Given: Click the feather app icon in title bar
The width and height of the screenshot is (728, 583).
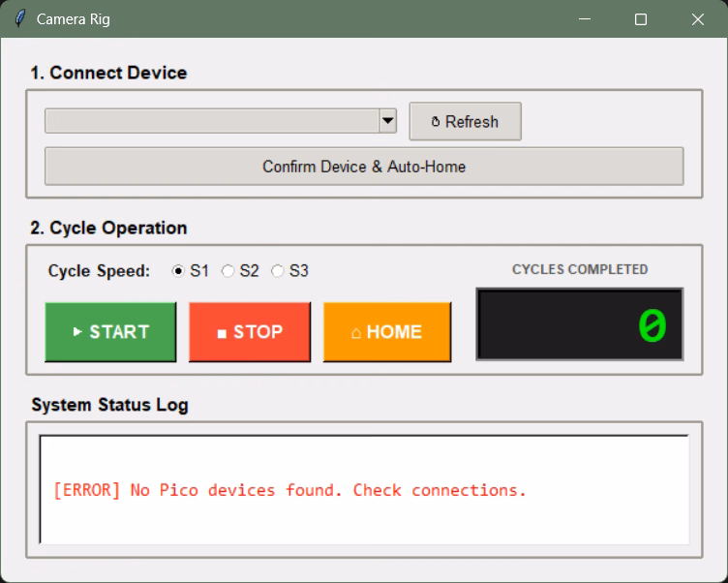Looking at the screenshot, I should pyautogui.click(x=19, y=19).
